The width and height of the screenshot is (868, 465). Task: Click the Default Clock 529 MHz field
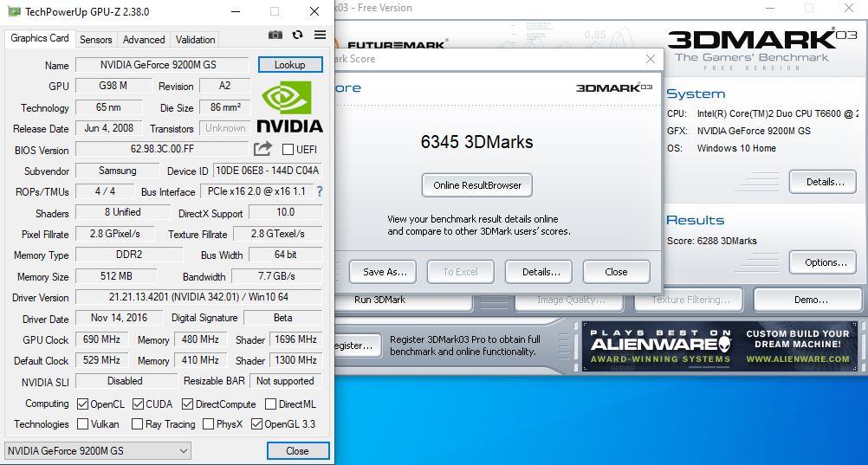coord(101,360)
